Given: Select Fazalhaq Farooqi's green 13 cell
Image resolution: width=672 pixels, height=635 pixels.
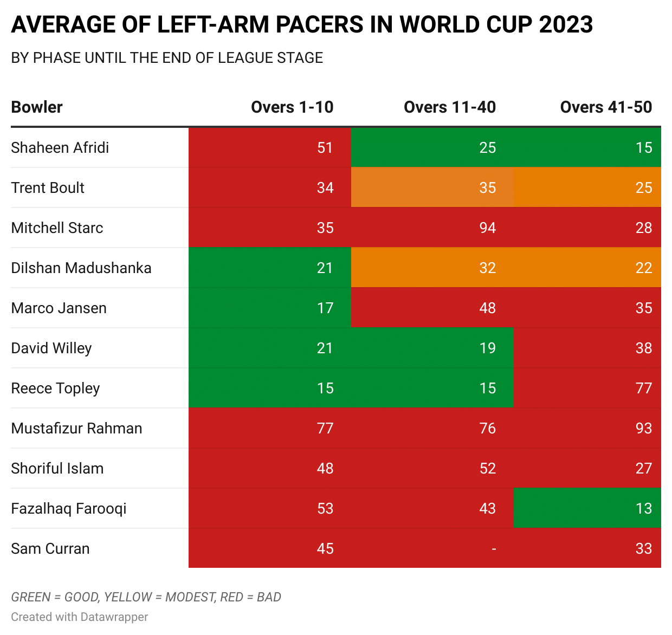Looking at the screenshot, I should click(587, 508).
